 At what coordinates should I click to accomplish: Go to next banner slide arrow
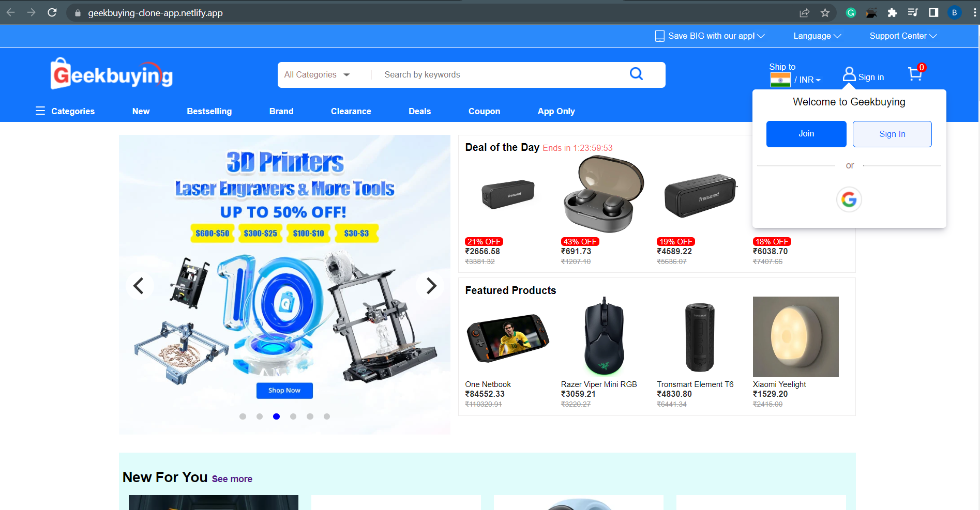(431, 286)
